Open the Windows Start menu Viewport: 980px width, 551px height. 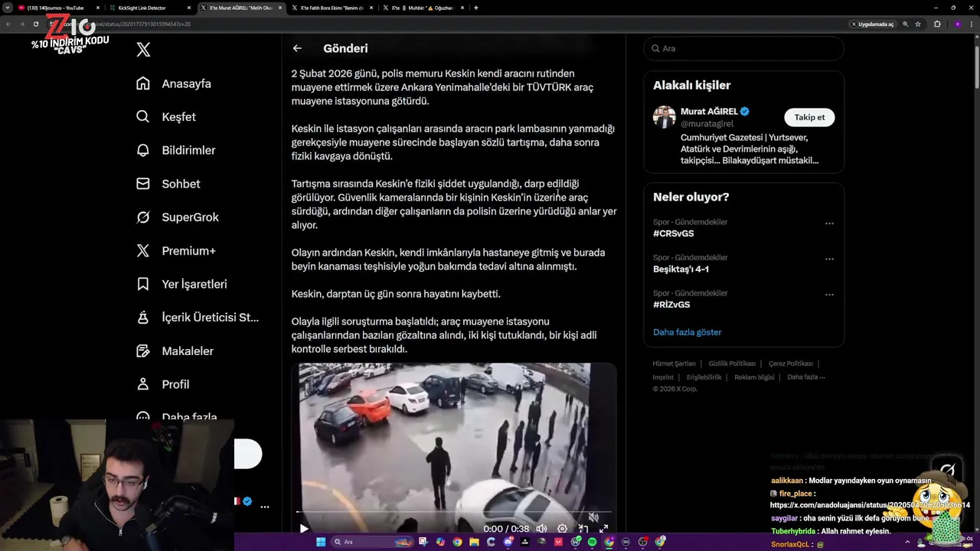(x=321, y=542)
